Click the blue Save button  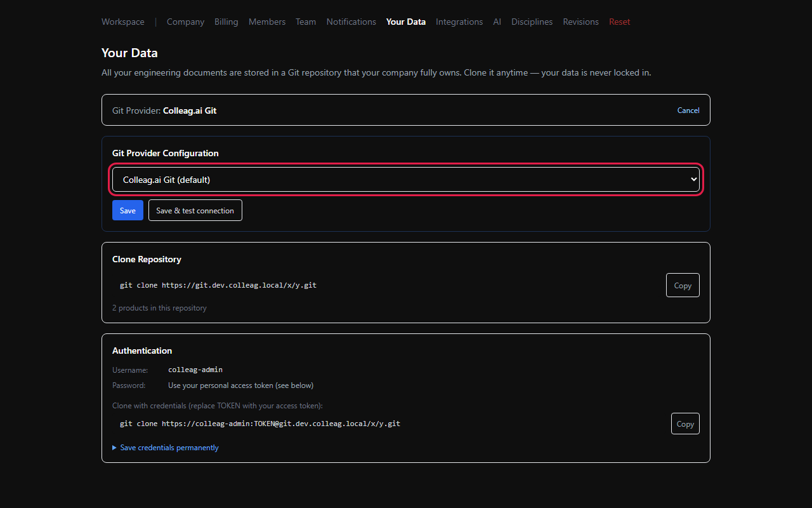[x=128, y=210]
